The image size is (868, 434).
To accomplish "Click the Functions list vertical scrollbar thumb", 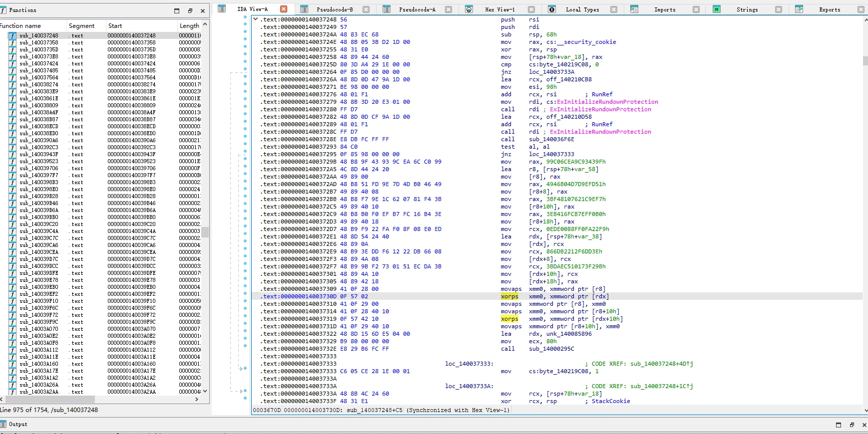I will click(205, 232).
